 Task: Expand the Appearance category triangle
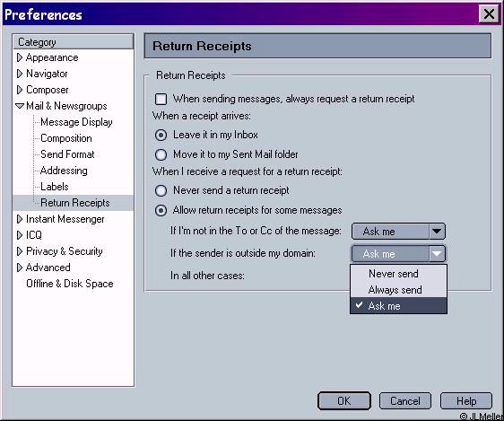20,57
